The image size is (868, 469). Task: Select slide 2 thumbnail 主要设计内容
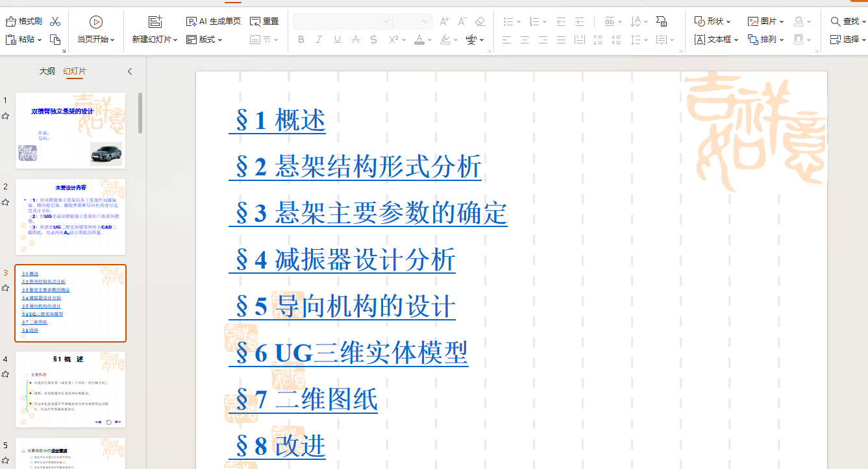70,217
